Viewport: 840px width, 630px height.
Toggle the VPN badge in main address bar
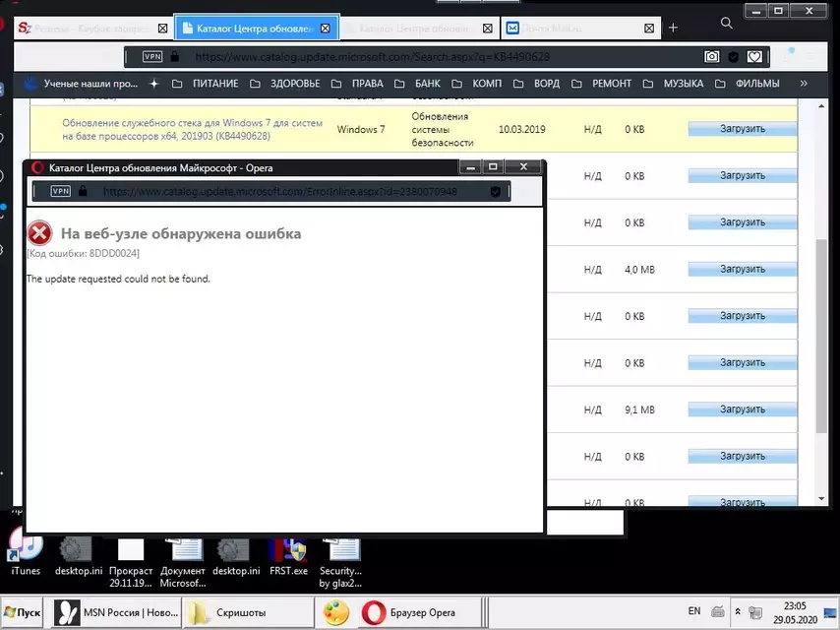pos(152,56)
